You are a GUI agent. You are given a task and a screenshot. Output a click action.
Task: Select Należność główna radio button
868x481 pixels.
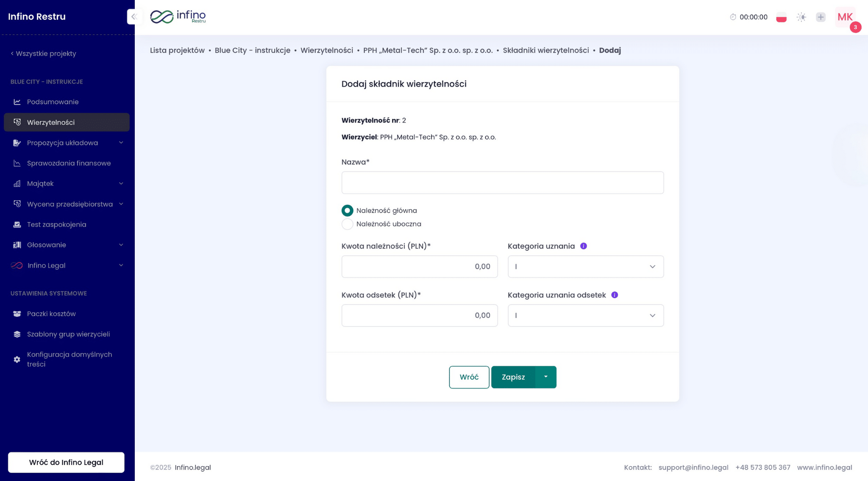pyautogui.click(x=347, y=211)
